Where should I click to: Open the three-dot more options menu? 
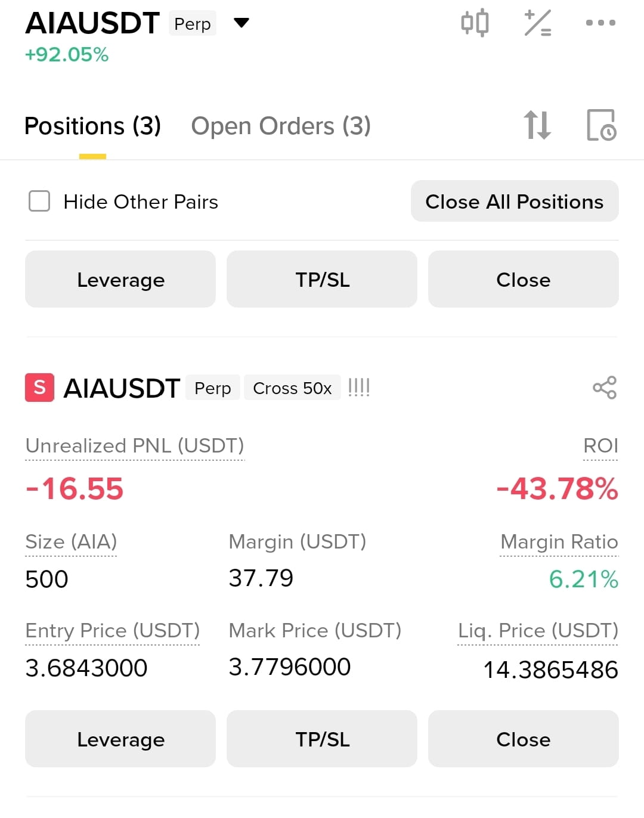coord(600,23)
